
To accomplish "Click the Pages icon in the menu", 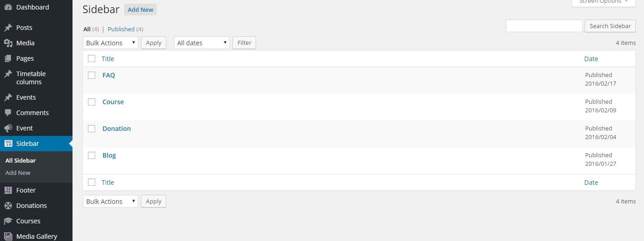I will [x=8, y=58].
